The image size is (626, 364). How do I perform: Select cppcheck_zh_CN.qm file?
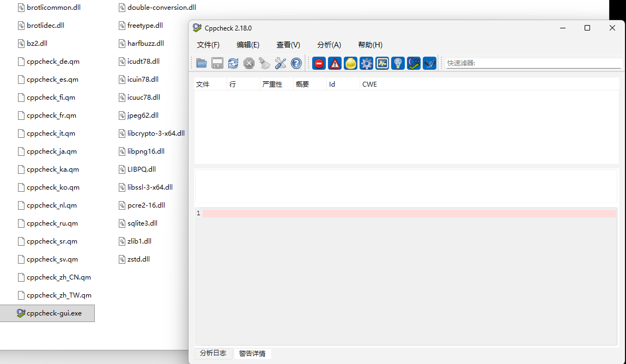(54, 277)
